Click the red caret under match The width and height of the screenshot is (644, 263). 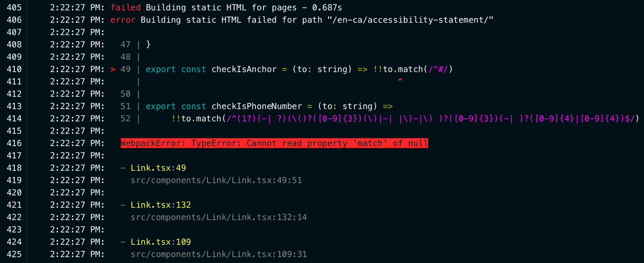[400, 81]
